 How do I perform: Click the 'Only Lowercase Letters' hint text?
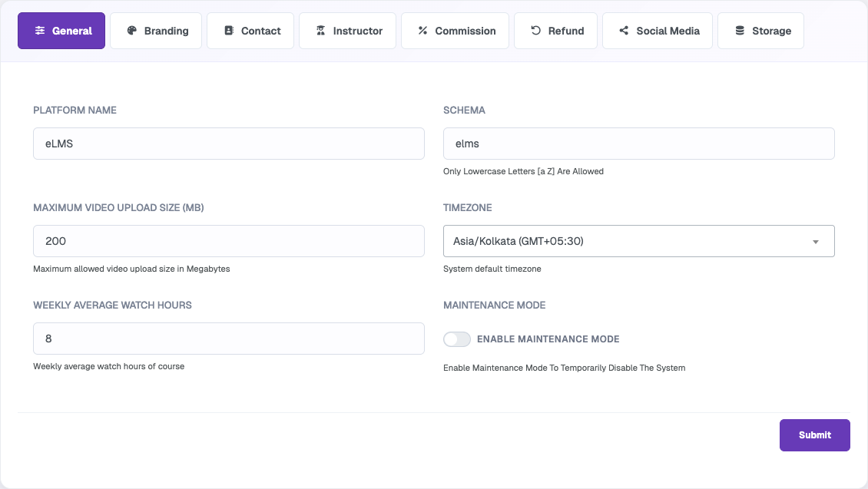click(523, 171)
